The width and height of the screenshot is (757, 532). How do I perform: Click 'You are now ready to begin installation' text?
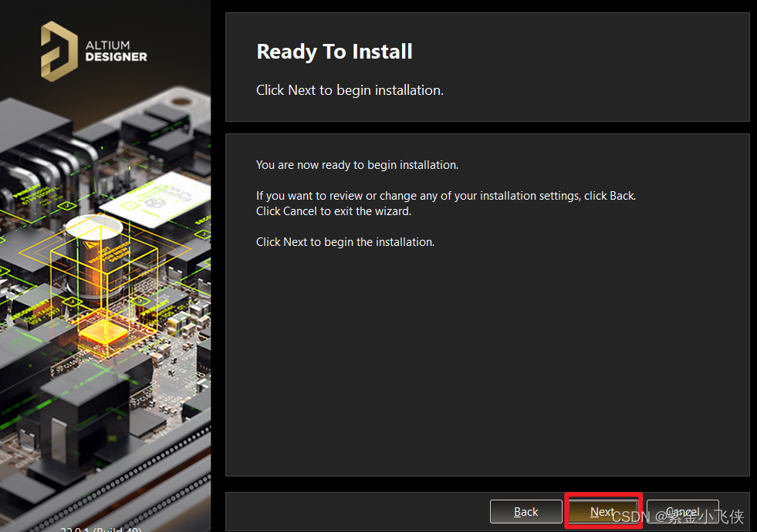pyautogui.click(x=357, y=165)
